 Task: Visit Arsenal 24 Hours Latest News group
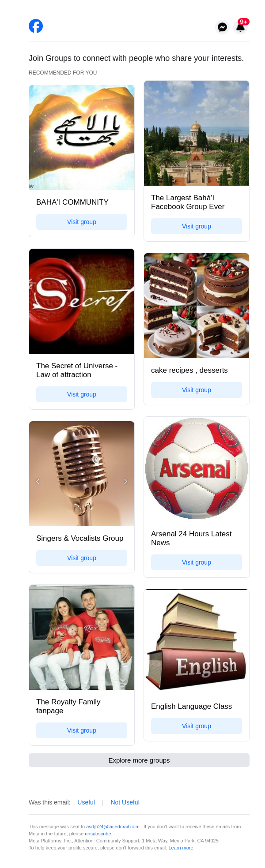point(197,562)
